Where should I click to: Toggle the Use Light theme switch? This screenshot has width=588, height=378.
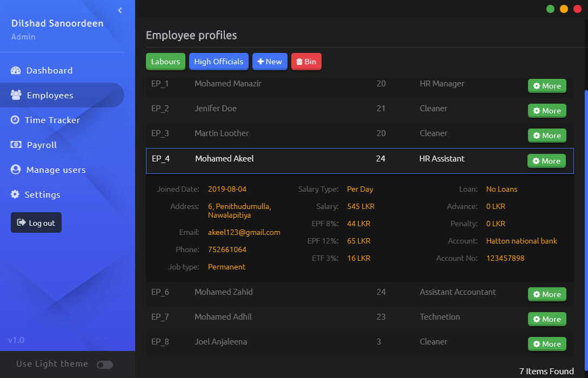coord(104,364)
